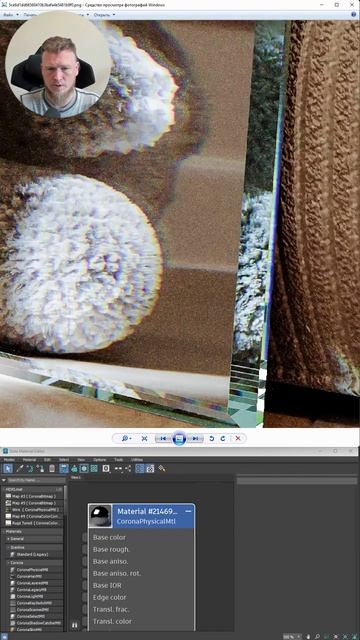Rotate the image clockwise
The width and height of the screenshot is (360, 640).
tap(223, 438)
